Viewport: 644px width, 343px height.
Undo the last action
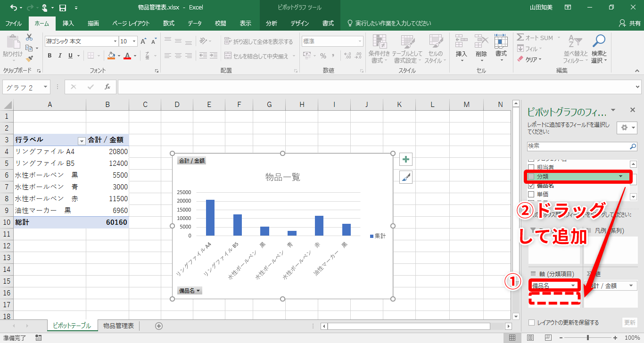coord(13,8)
